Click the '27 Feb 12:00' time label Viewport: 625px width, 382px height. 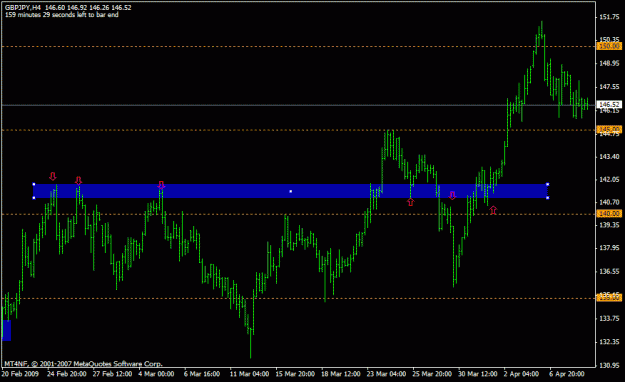click(x=112, y=374)
